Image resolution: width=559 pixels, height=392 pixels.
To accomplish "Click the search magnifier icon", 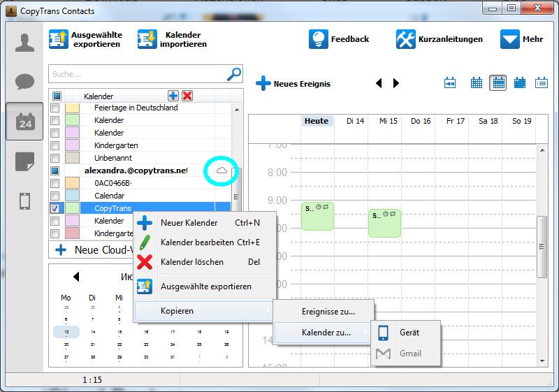I will pos(234,74).
